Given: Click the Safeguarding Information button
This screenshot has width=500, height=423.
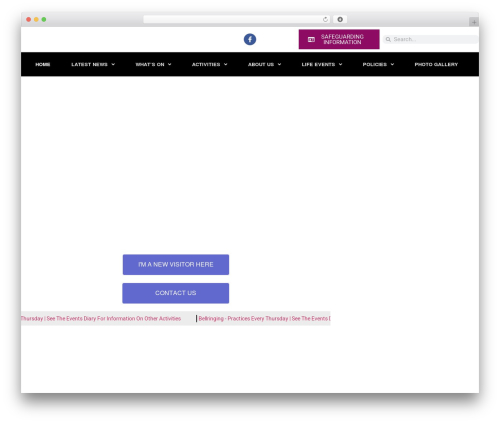Looking at the screenshot, I should click(339, 39).
